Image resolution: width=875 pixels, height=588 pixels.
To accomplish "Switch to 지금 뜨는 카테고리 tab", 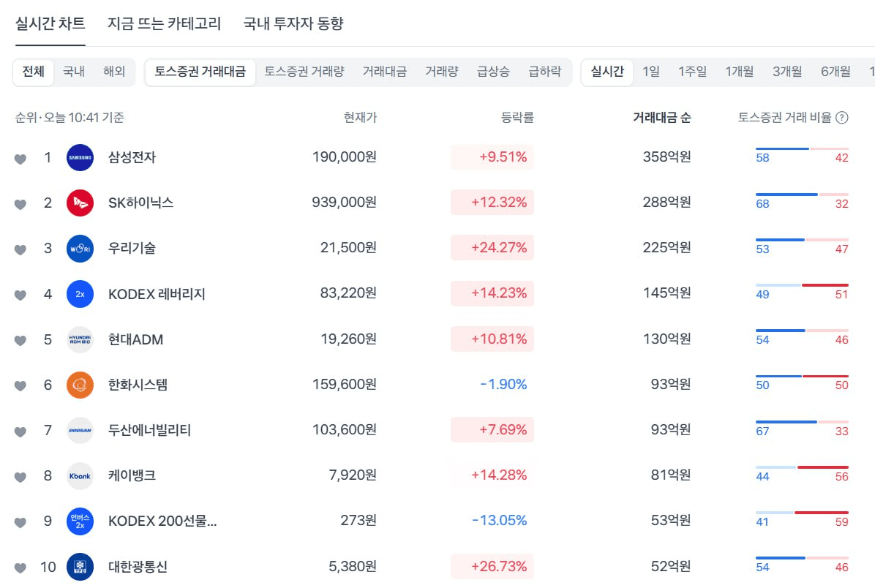I will (164, 23).
